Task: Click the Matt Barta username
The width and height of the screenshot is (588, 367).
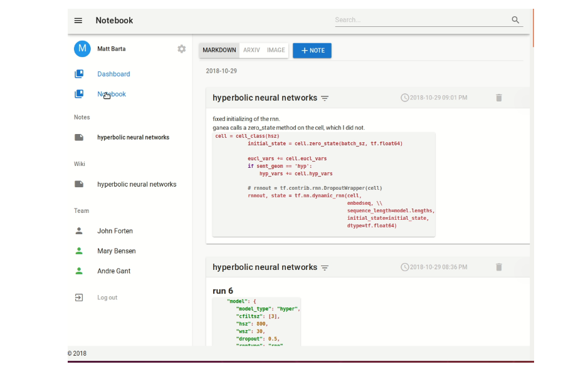Action: pyautogui.click(x=112, y=49)
